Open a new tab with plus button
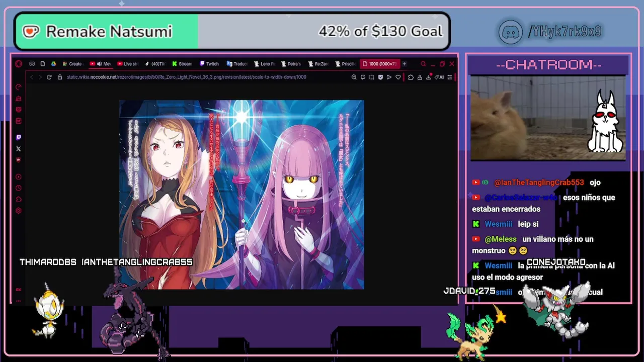This screenshot has width=644, height=362. (x=404, y=64)
